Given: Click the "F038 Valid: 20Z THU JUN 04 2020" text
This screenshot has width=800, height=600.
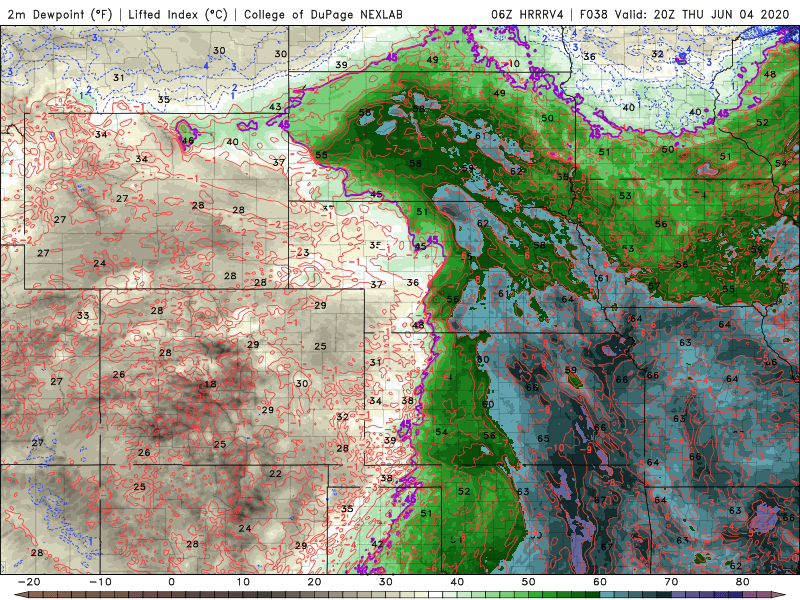Looking at the screenshot, I should tap(685, 14).
